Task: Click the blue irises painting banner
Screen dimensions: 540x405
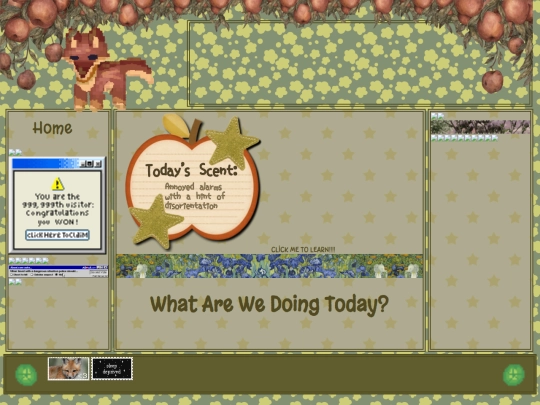Action: coord(269,266)
